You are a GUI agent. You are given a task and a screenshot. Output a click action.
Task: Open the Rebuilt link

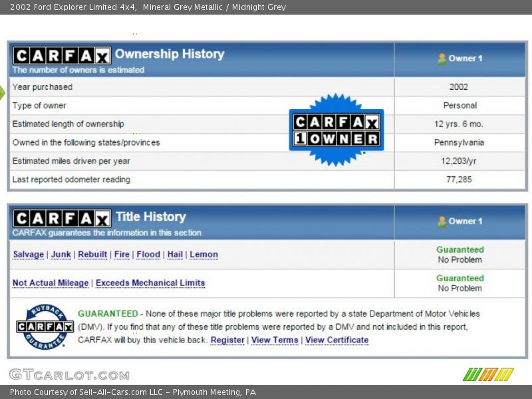[92, 255]
